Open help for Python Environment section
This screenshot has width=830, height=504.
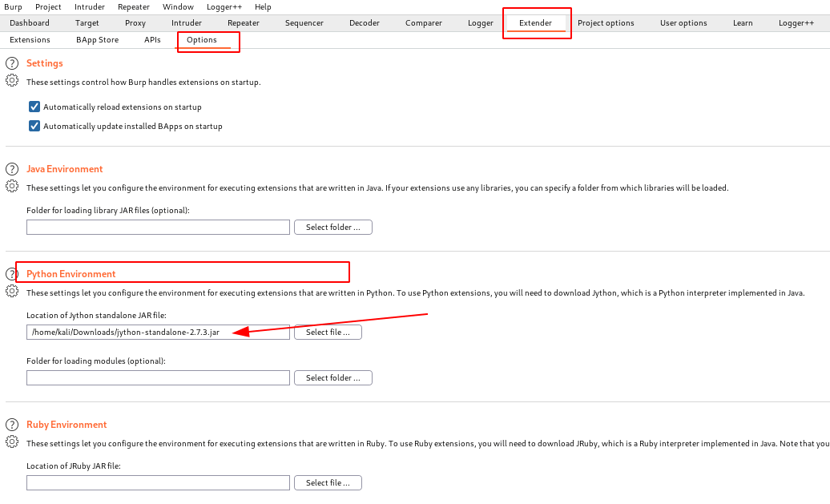coord(12,274)
